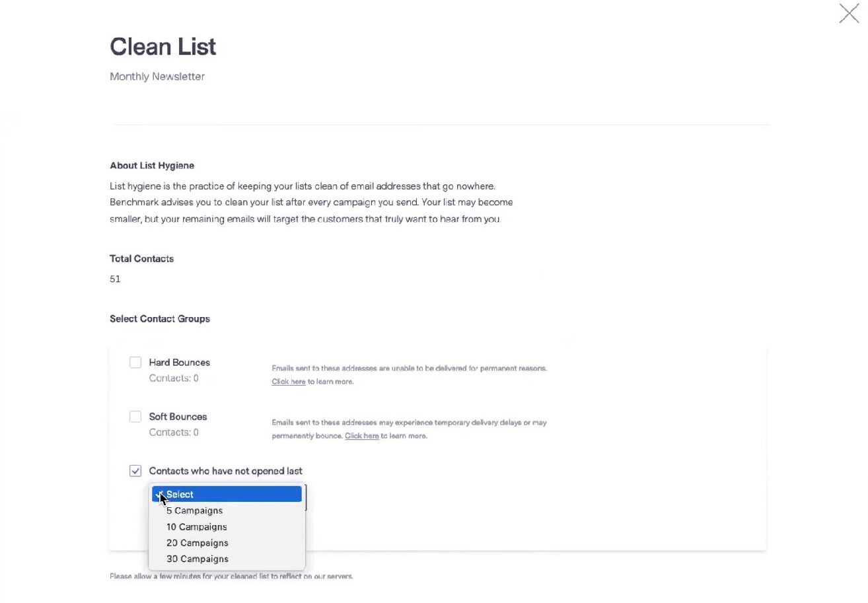Pick 10 Campaigns in the list

(x=196, y=527)
